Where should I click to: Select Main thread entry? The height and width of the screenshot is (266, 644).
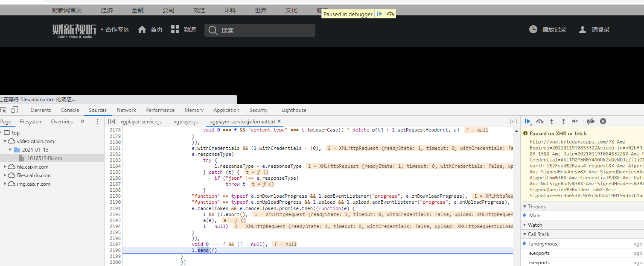coord(582,216)
